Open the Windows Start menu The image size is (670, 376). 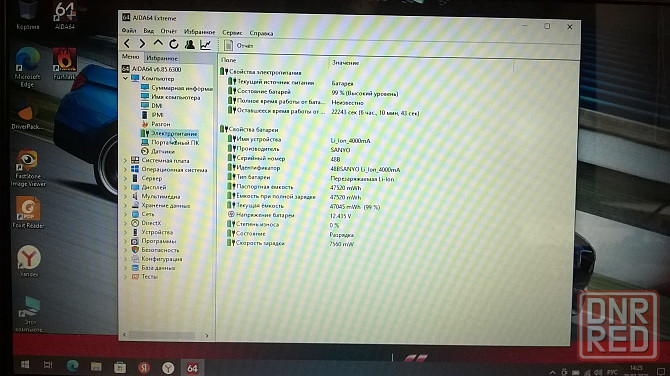[x=25, y=364]
